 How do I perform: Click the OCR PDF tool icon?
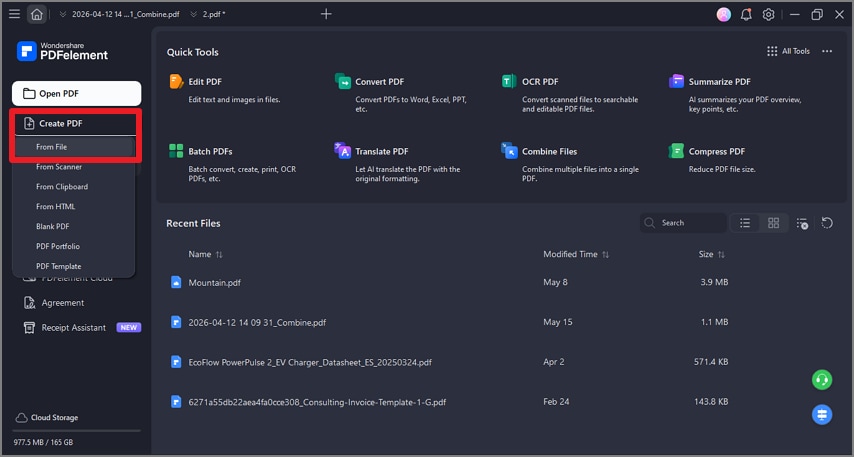[x=509, y=82]
